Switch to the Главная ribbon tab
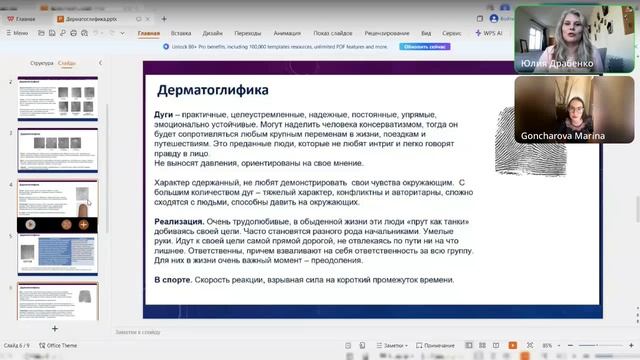This screenshot has height=360, width=640. [149, 33]
